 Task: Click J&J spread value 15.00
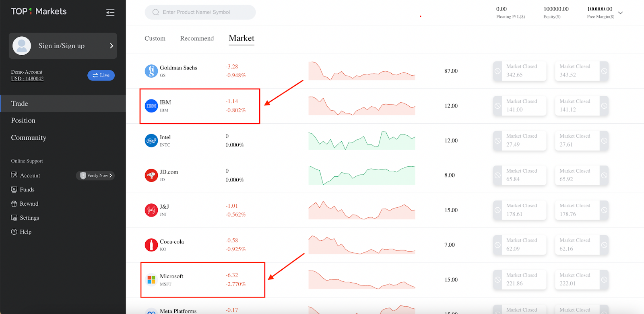tap(451, 210)
